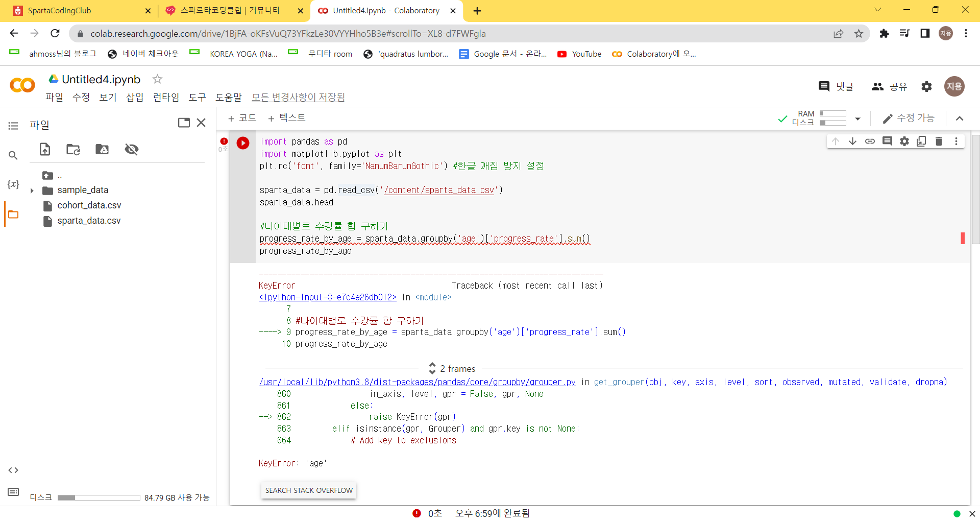Open the terminal panel icon
980x521 pixels.
click(x=13, y=492)
